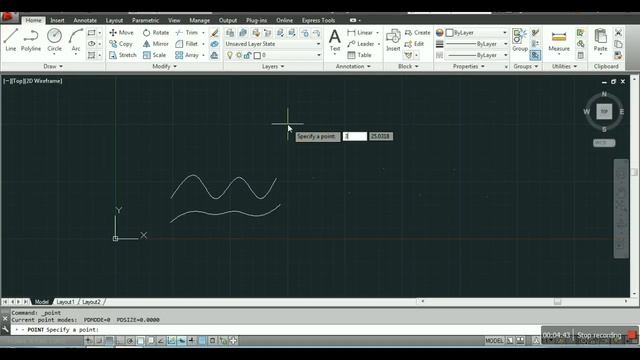Open the Parametric ribbon tab

point(145,20)
